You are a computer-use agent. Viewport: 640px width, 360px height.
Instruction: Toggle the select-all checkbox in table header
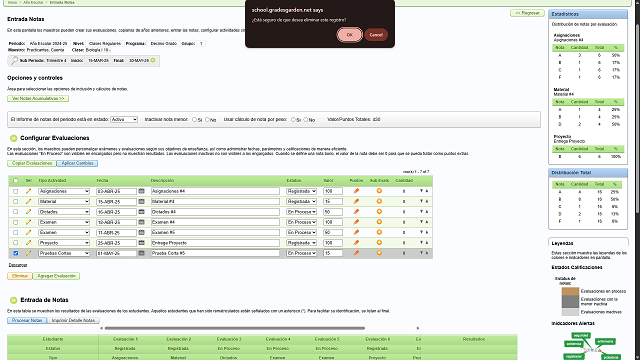click(16, 180)
